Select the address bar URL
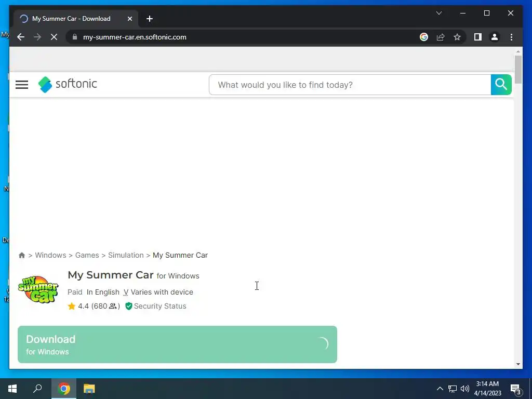Viewport: 532px width, 399px height. click(135, 37)
